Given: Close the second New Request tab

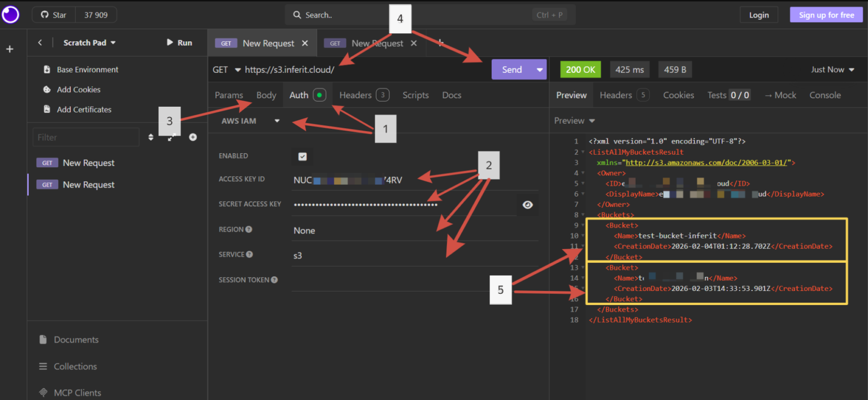Looking at the screenshot, I should pyautogui.click(x=414, y=43).
